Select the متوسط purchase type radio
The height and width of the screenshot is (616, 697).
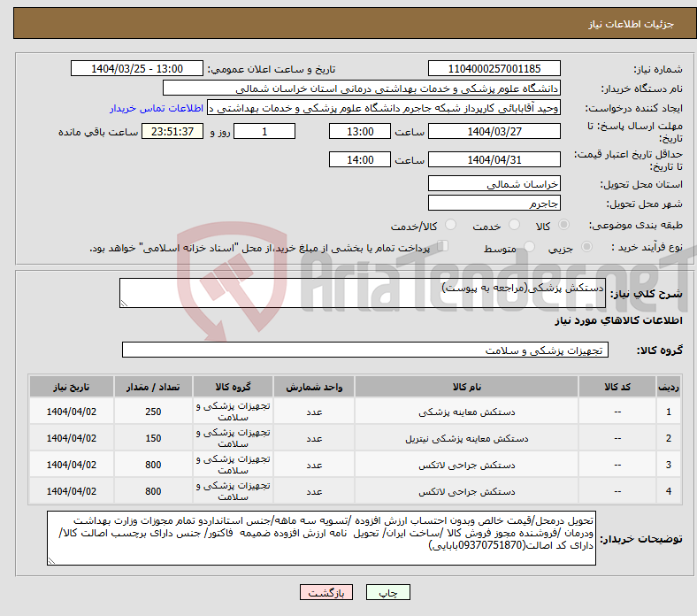click(x=529, y=247)
